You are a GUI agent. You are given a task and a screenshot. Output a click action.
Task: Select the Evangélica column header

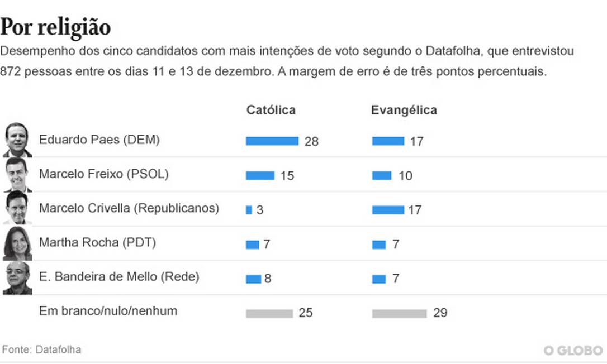[404, 110]
